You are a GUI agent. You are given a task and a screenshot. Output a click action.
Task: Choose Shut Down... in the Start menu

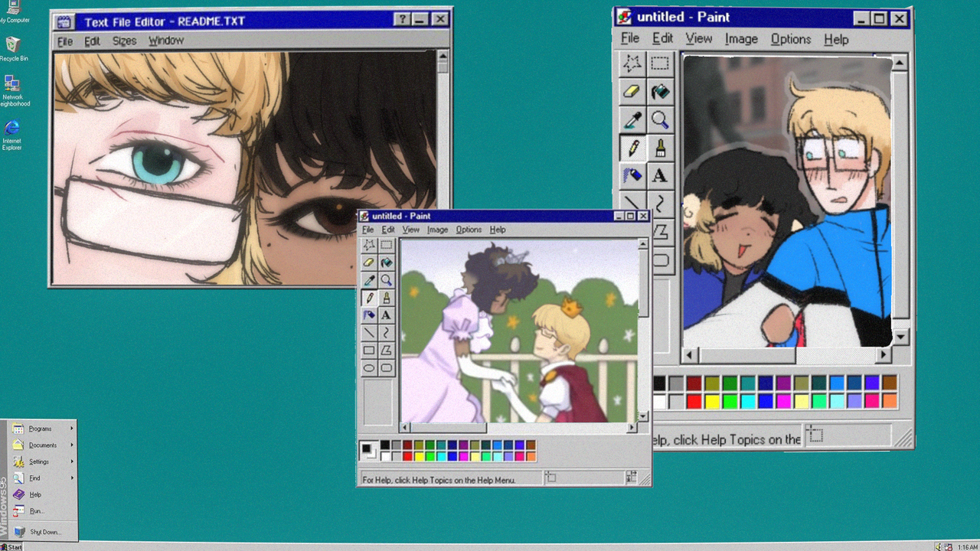click(43, 532)
